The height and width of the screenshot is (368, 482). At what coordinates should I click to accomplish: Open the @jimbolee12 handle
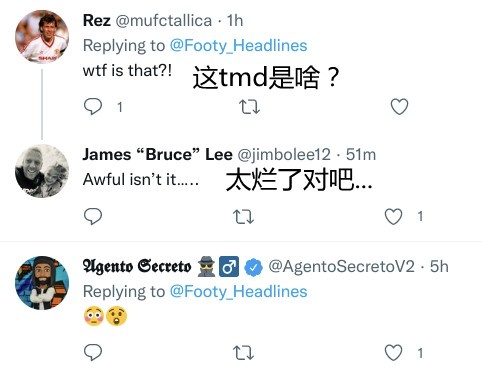pos(284,155)
